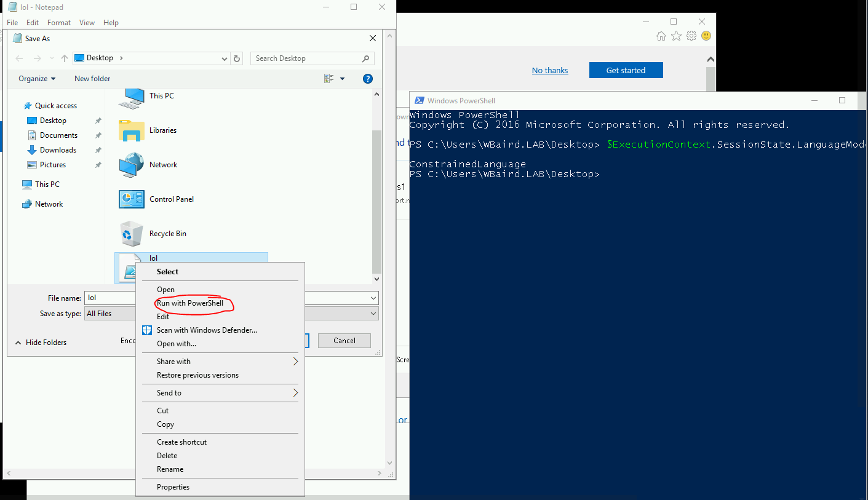Collapse the Hide Folders expander
This screenshot has width=868, height=500.
(41, 343)
